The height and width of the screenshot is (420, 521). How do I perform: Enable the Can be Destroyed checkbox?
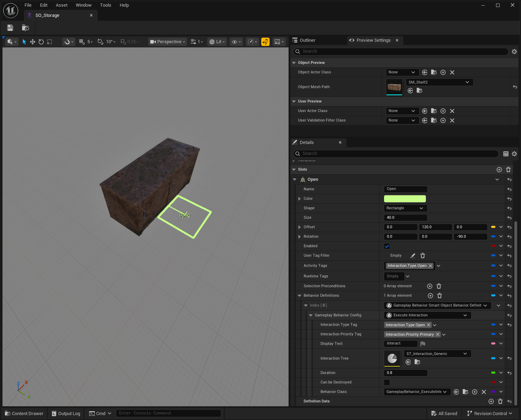(x=387, y=382)
